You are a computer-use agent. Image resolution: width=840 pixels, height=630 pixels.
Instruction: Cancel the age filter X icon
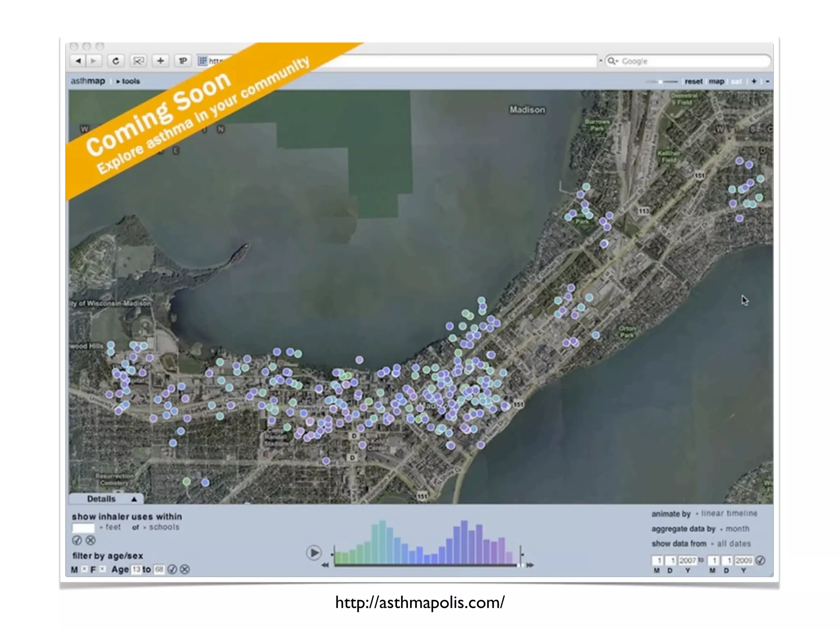(185, 569)
